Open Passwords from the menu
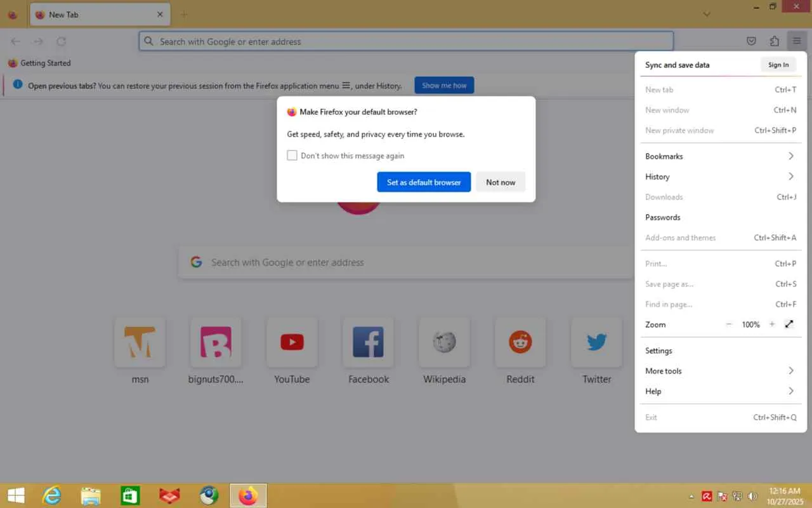 click(x=721, y=217)
